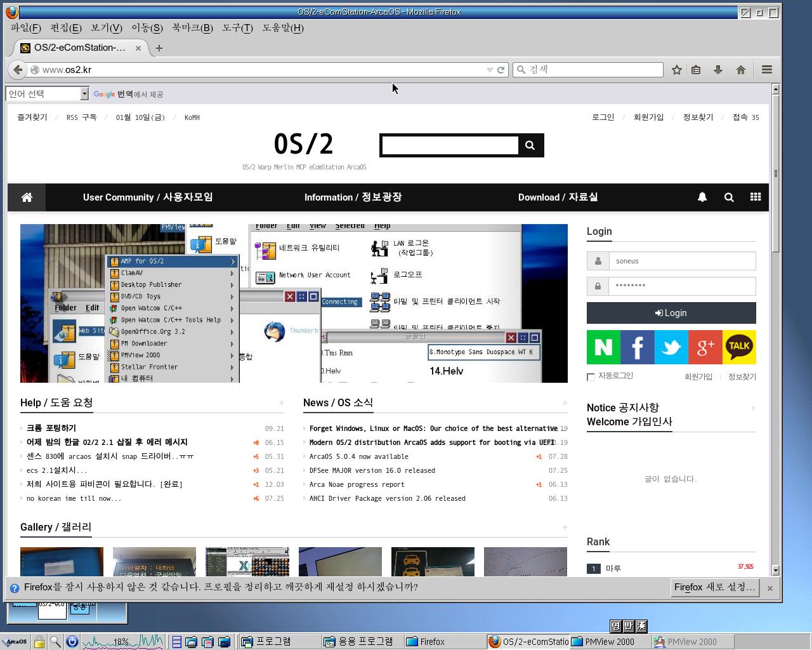Click the first gallery thumbnail
The width and height of the screenshot is (812, 650).
[62, 562]
